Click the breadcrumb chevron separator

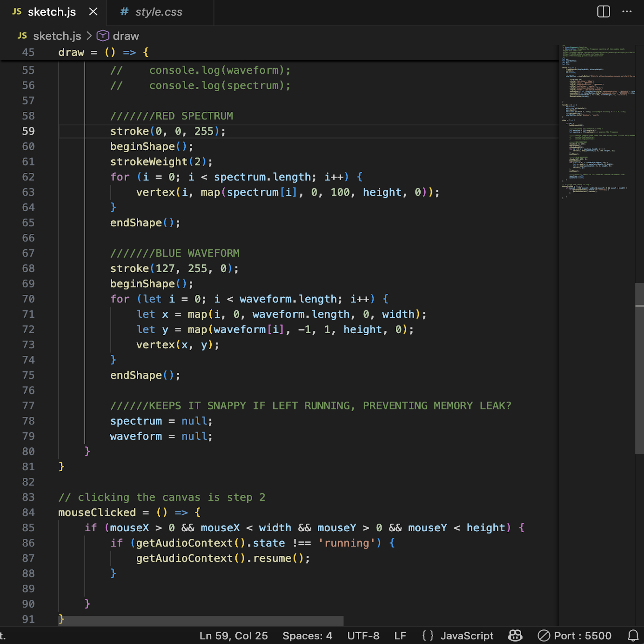click(89, 36)
